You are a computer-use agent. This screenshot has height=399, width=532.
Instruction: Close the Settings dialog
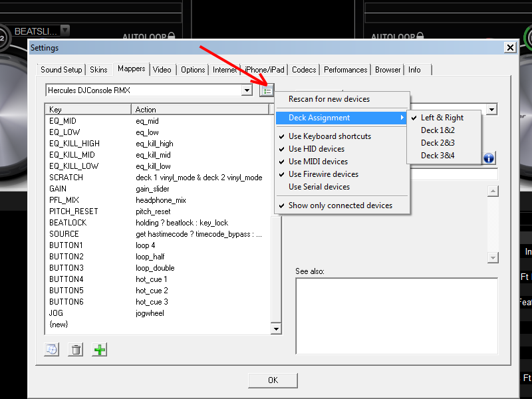[x=510, y=47]
